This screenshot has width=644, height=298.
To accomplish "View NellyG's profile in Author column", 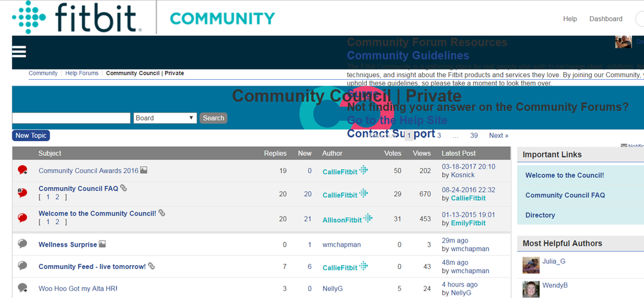I will [333, 288].
